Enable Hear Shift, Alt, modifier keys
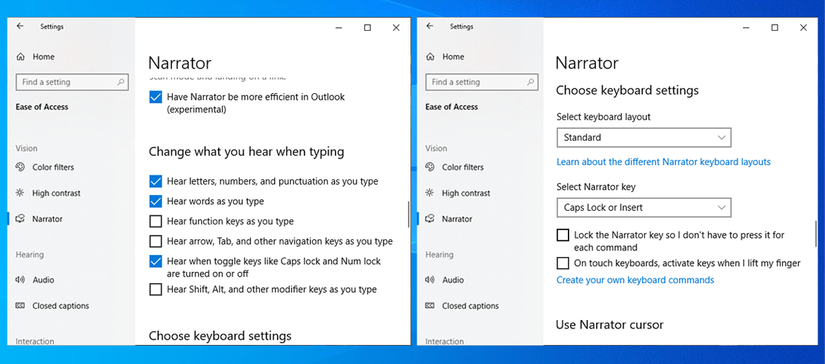Viewport: 825px width, 364px height. [x=155, y=289]
